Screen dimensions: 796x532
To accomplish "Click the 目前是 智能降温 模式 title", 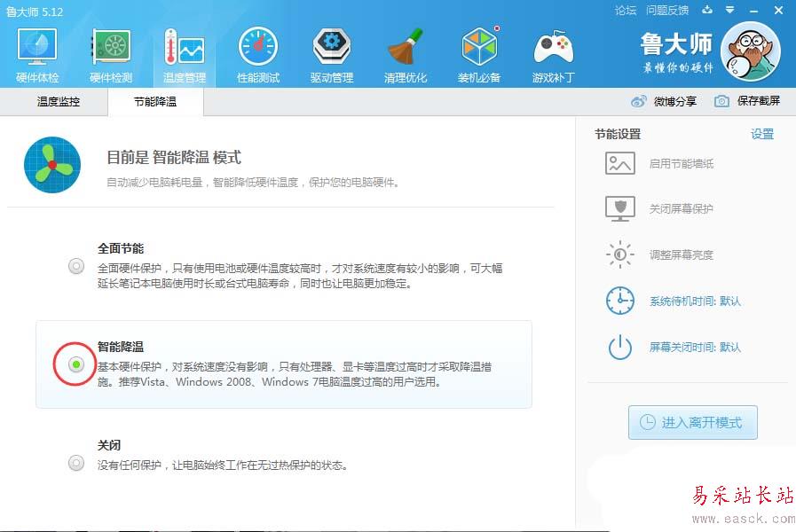I will 174,157.
